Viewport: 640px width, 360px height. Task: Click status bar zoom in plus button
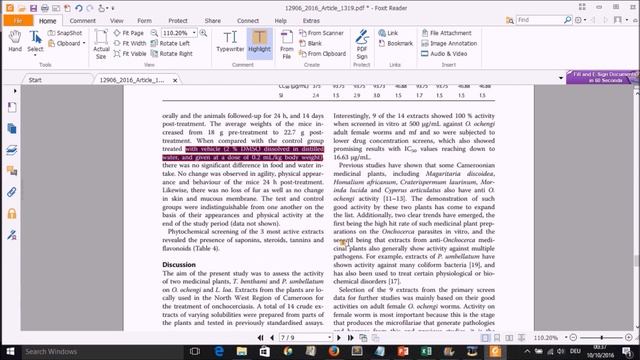pyautogui.click(x=629, y=338)
